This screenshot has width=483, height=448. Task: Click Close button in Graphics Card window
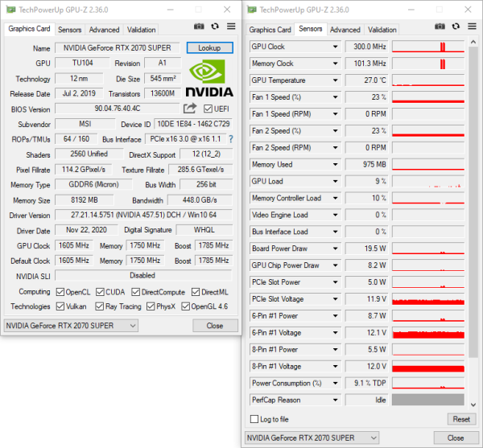pyautogui.click(x=215, y=326)
